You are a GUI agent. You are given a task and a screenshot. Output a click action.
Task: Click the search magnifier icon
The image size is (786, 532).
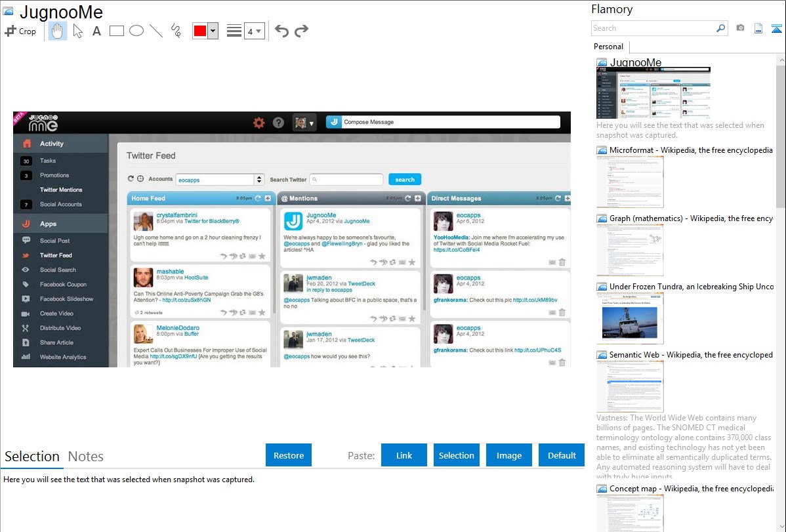(x=721, y=28)
